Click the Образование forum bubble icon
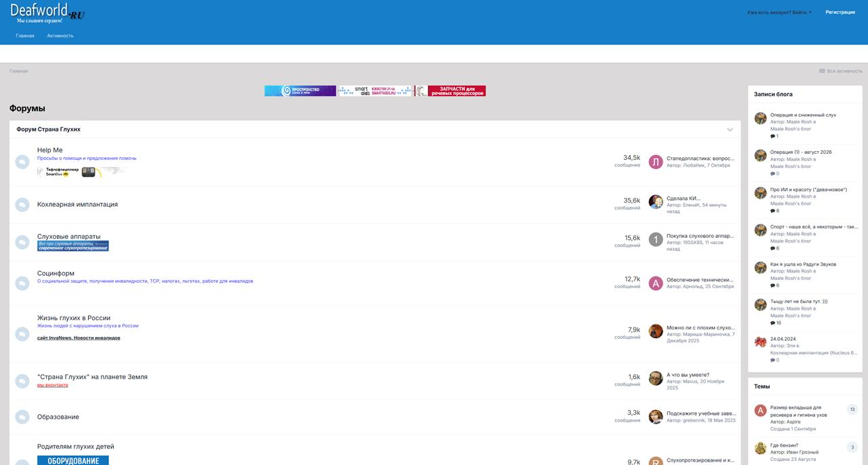This screenshot has height=465, width=868. click(22, 417)
